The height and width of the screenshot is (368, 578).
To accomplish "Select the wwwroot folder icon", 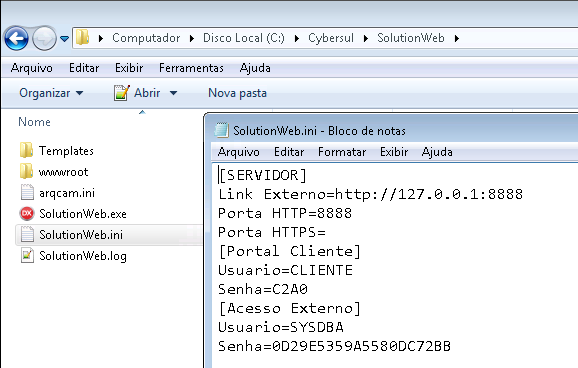I will (x=27, y=171).
